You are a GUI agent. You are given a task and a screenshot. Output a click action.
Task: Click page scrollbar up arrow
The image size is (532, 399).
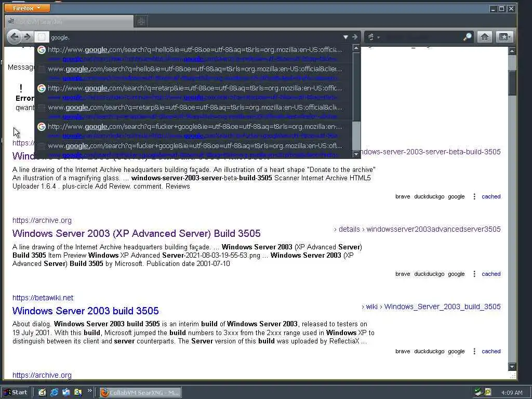pyautogui.click(x=512, y=51)
